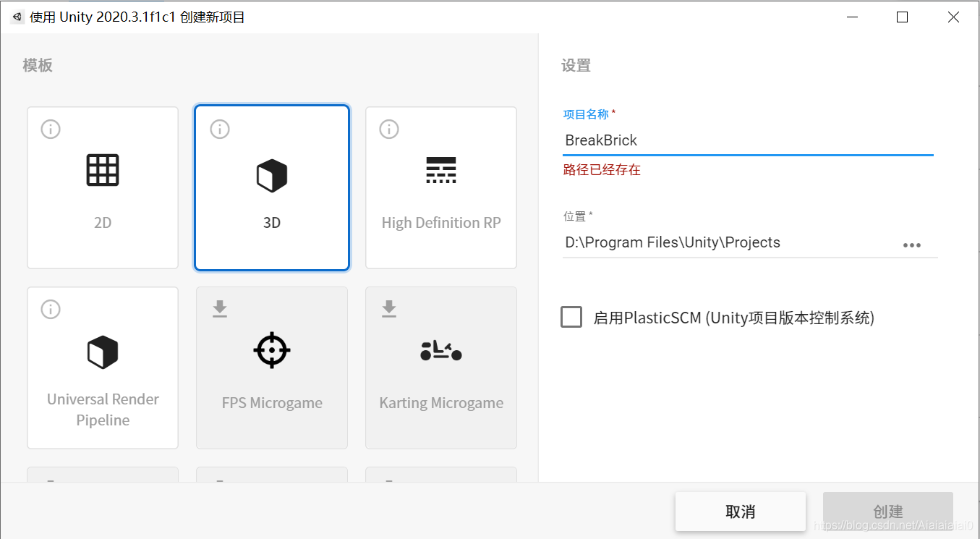Image resolution: width=980 pixels, height=539 pixels.
Task: Enable PlasticSCM version control checkbox
Action: click(x=571, y=317)
